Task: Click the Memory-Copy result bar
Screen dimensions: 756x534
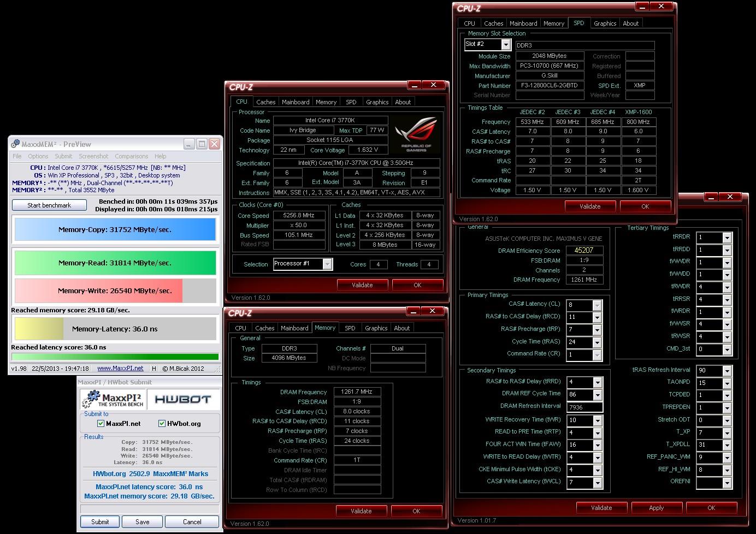Action: tap(115, 230)
